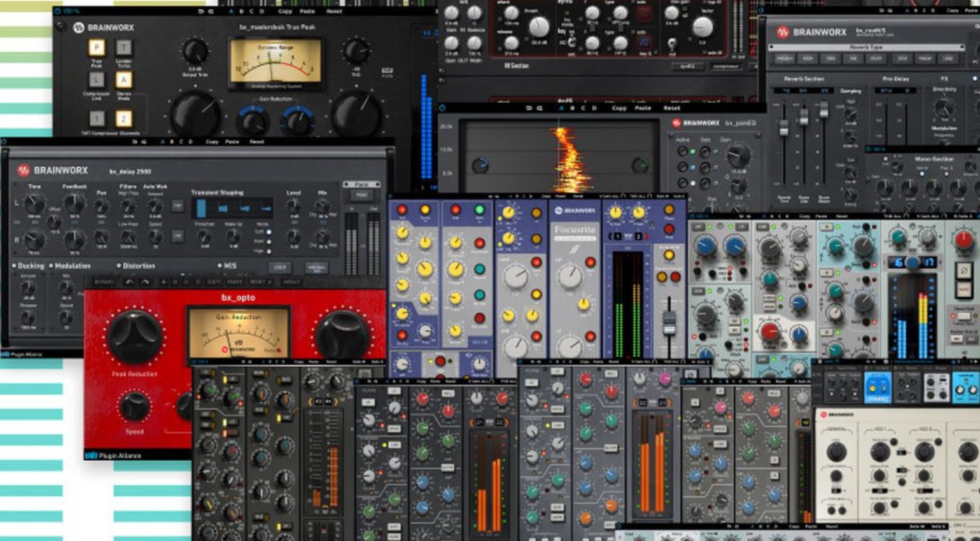This screenshot has height=541, width=980.
Task: Click the blue highlighted module icon above cream synth
Action: coord(877,386)
